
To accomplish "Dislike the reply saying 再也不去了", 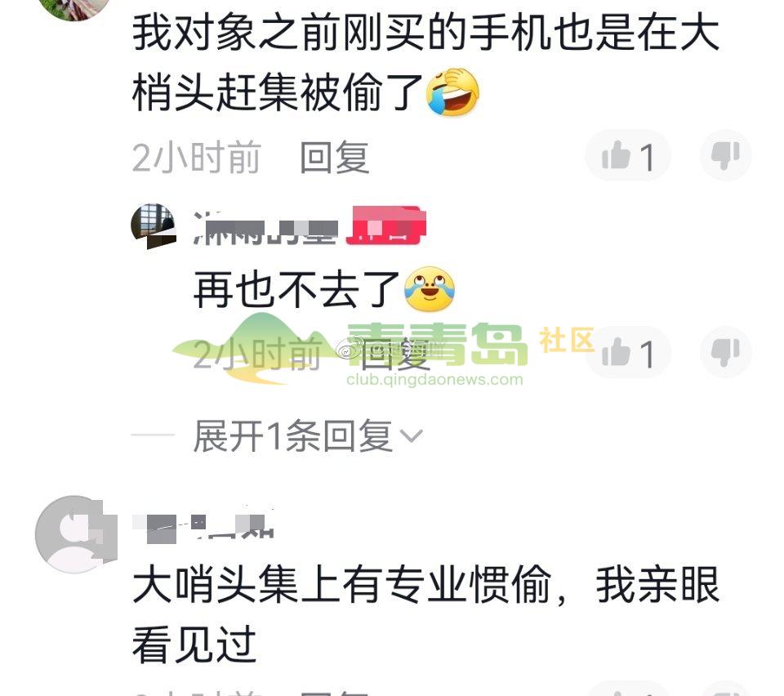I will tap(725, 353).
